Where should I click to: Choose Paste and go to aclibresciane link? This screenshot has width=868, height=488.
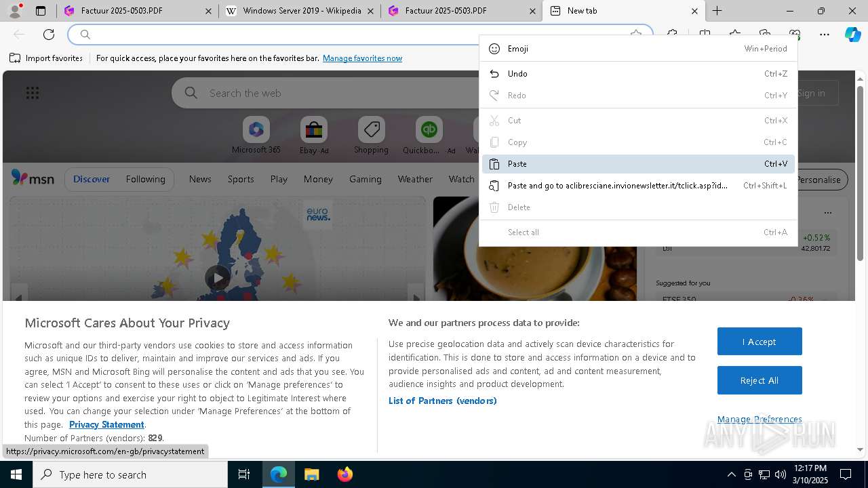pyautogui.click(x=638, y=186)
